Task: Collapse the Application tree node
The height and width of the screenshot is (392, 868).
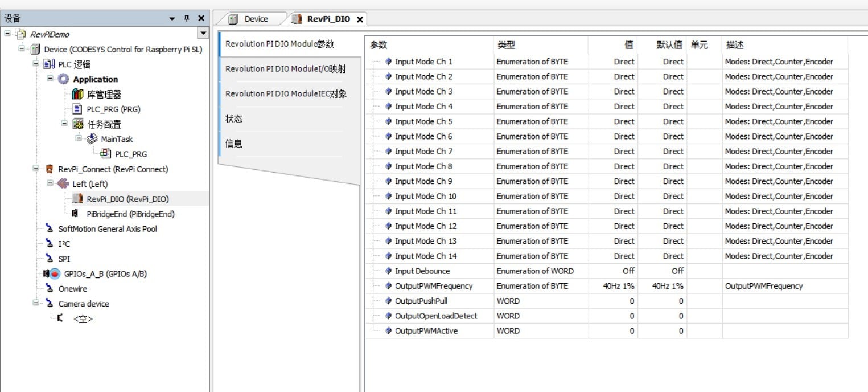Action: (50, 79)
